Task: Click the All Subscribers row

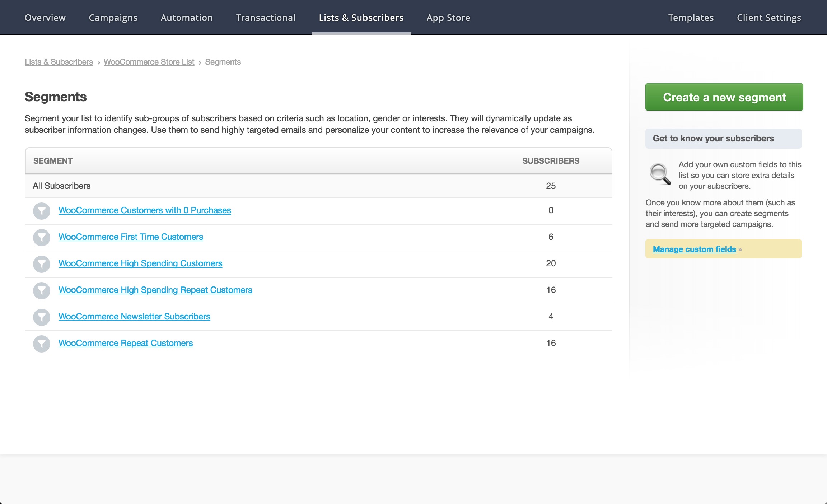Action: coord(62,186)
